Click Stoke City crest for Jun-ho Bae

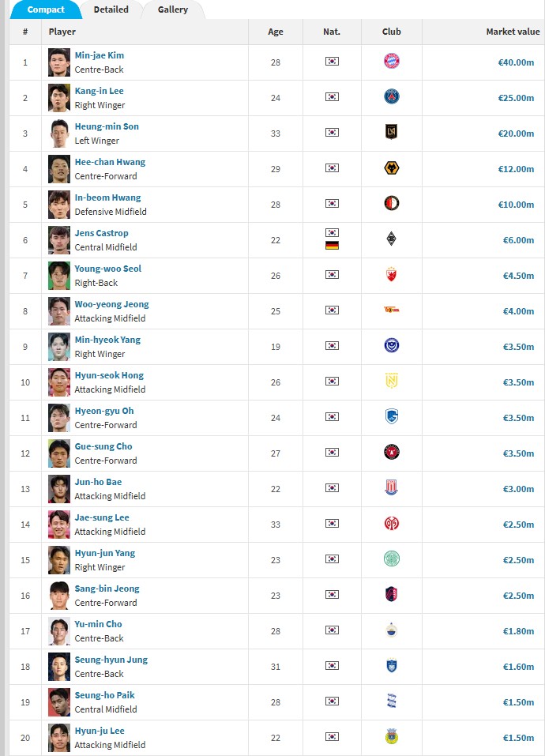click(x=392, y=488)
